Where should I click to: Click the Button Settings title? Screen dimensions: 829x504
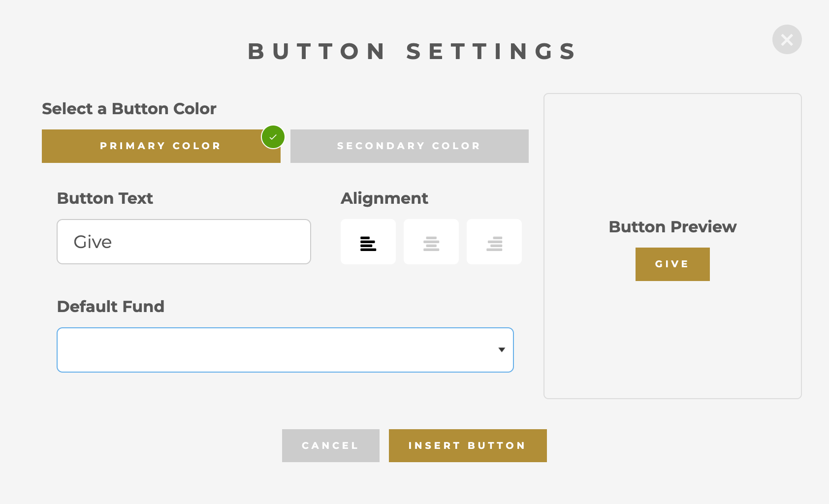pos(413,52)
